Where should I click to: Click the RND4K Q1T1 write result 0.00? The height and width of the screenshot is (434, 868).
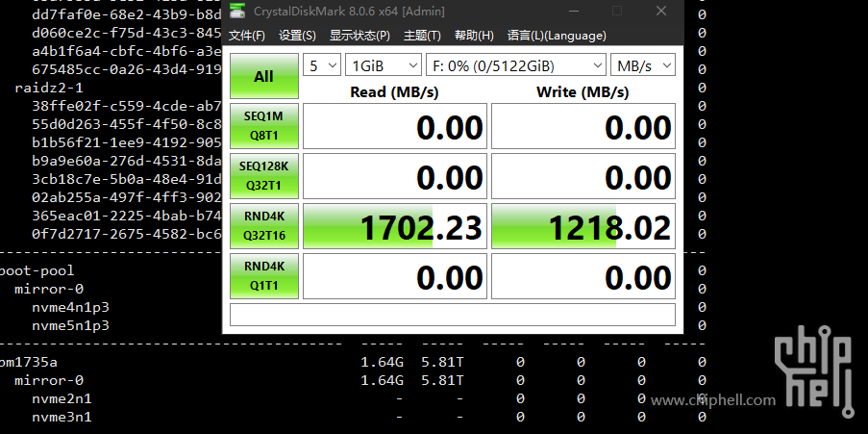(x=583, y=276)
